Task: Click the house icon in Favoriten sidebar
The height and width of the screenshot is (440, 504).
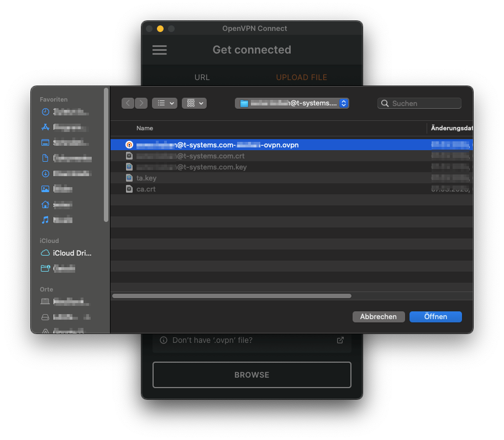Action: [x=45, y=204]
